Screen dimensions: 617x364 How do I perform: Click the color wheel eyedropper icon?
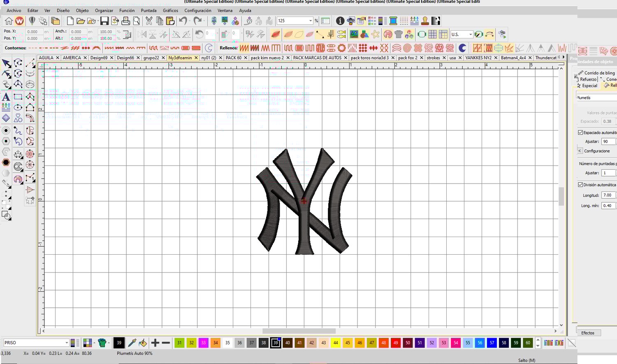tap(132, 343)
